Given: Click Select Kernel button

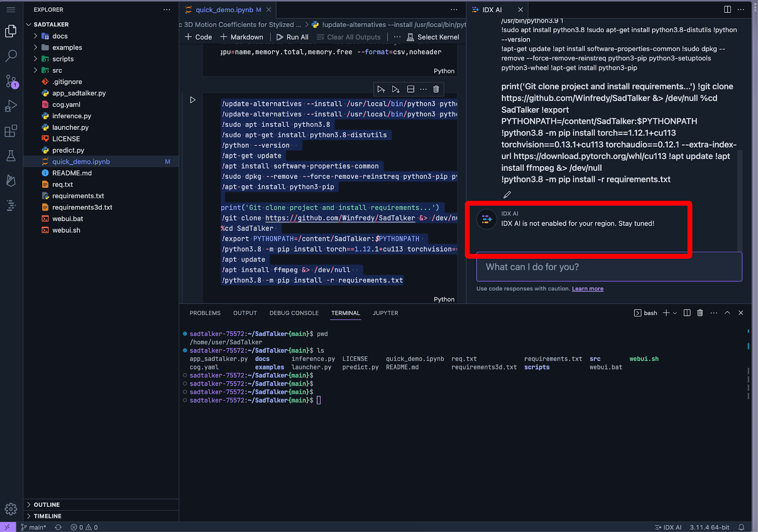Looking at the screenshot, I should click(x=433, y=37).
